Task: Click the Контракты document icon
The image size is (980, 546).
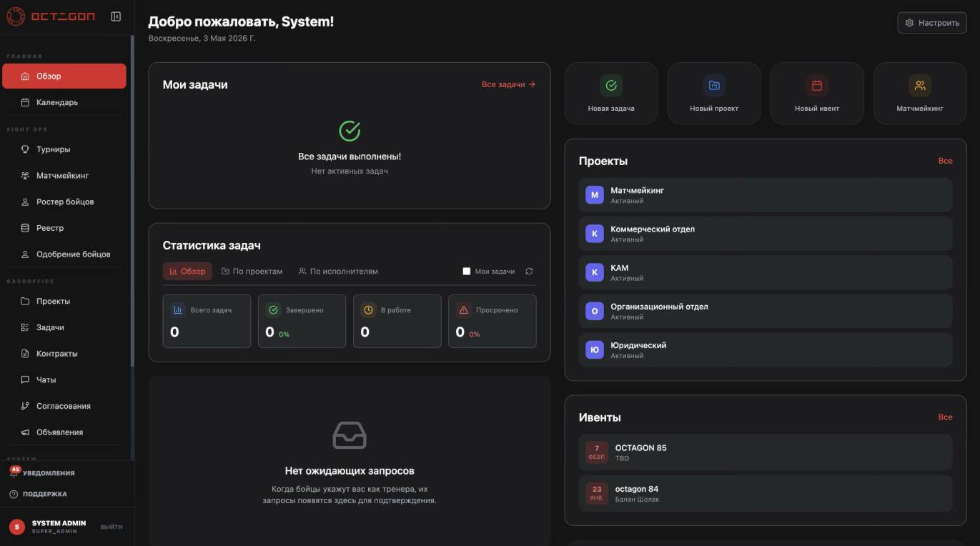Action: pos(25,354)
